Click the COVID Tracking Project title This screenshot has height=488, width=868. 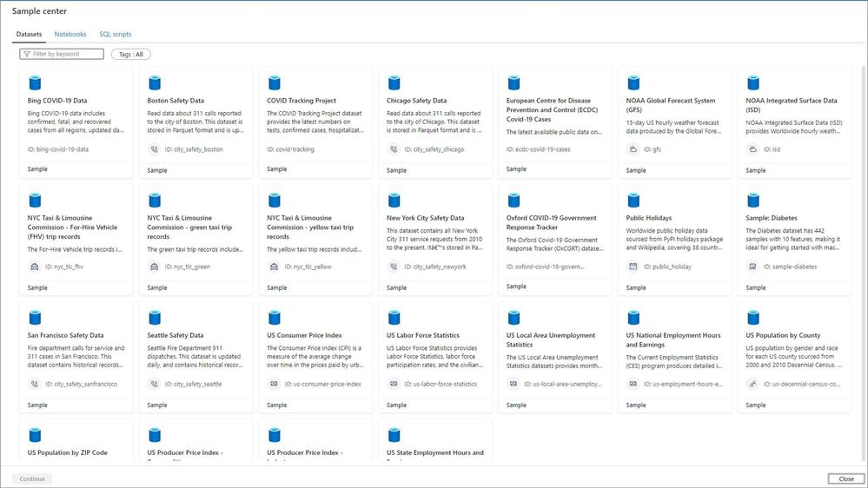pyautogui.click(x=301, y=101)
